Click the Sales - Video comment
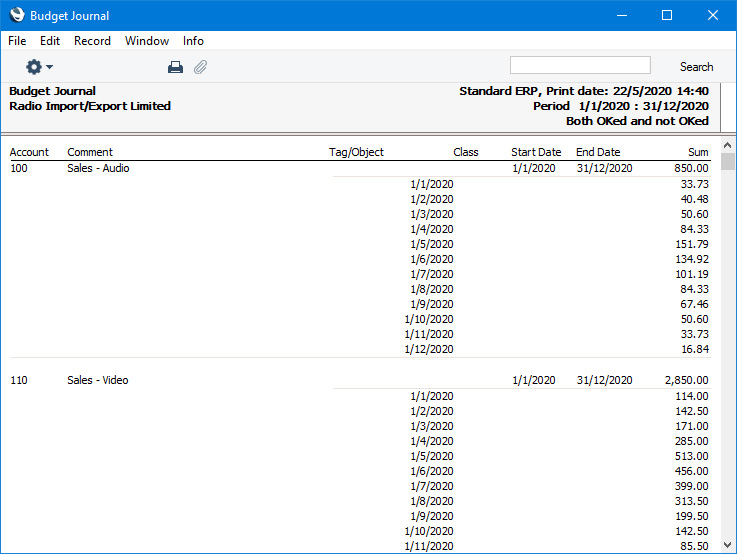The width and height of the screenshot is (737, 554). pos(97,380)
